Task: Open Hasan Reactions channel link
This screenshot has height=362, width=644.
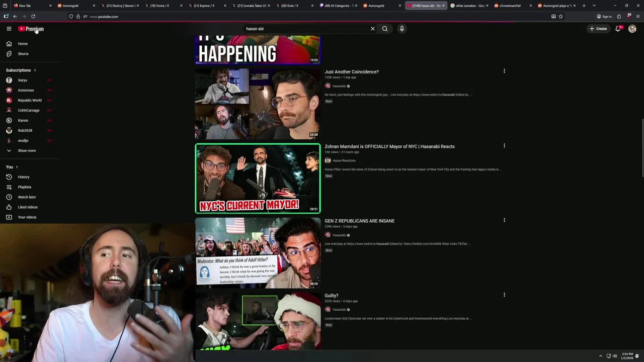Action: [x=344, y=160]
